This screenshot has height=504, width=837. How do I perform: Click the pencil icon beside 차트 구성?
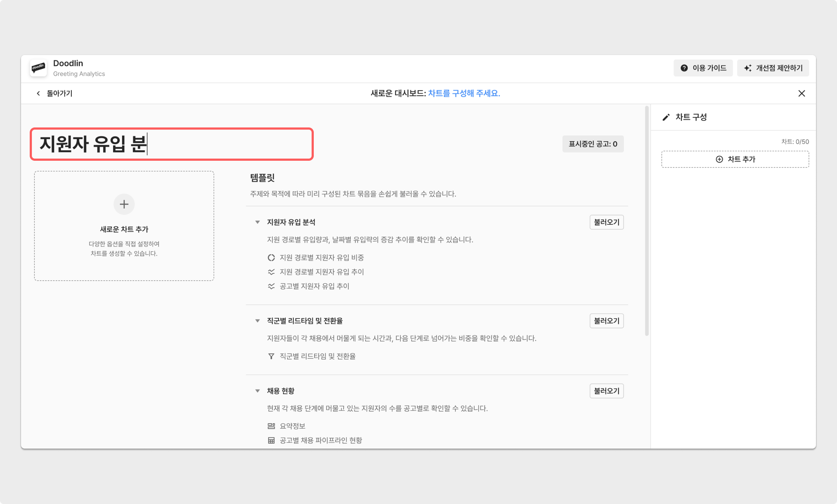click(x=666, y=117)
